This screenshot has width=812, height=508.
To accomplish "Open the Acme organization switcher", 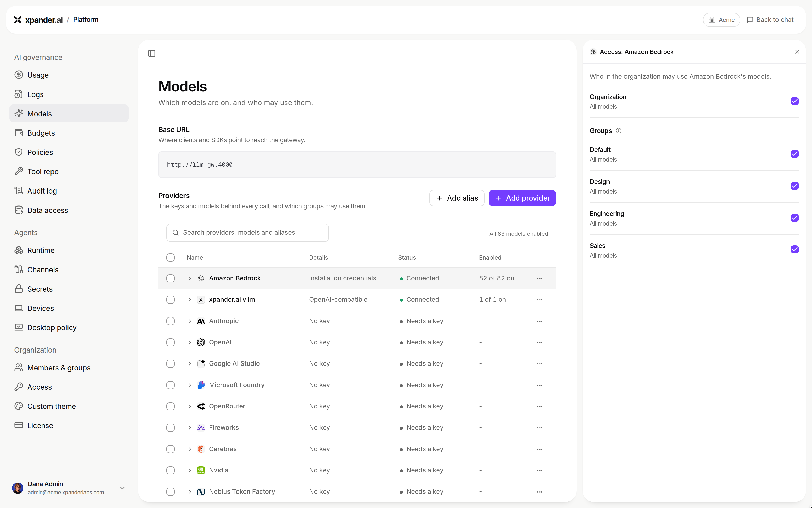I will pyautogui.click(x=721, y=20).
